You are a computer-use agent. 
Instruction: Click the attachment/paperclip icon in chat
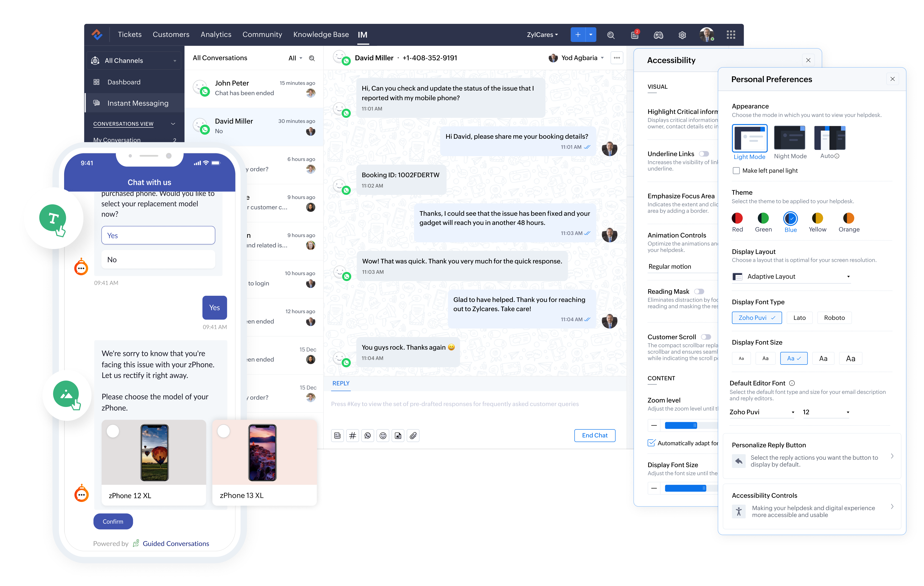(413, 435)
